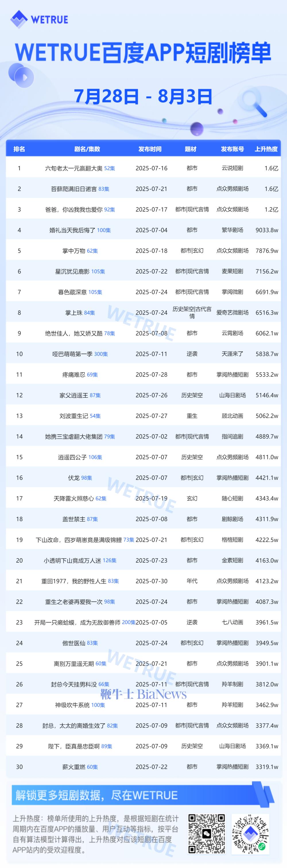Viewport: 287px width, 868px height.
Task: Click the 发布账号 column header
Action: [232, 149]
